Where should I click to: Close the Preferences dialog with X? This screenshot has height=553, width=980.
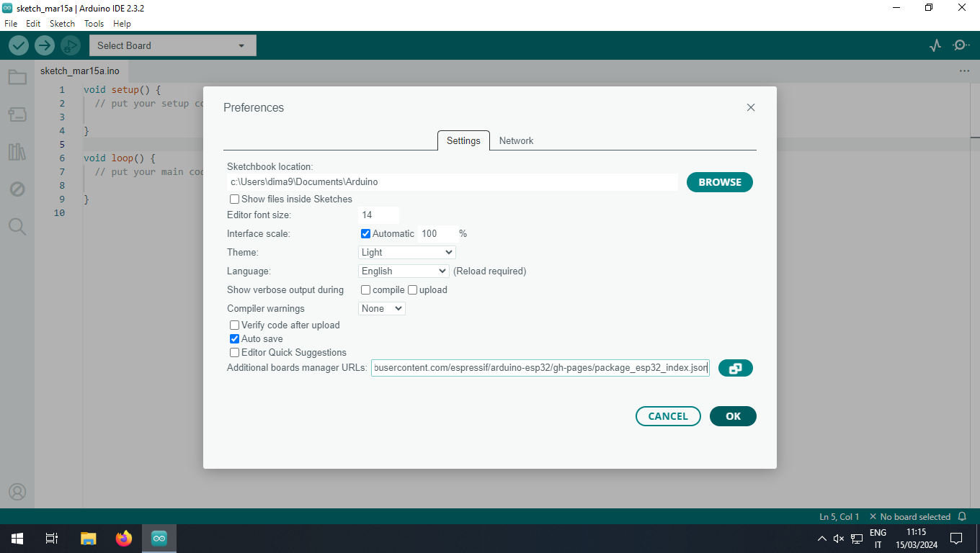[751, 107]
